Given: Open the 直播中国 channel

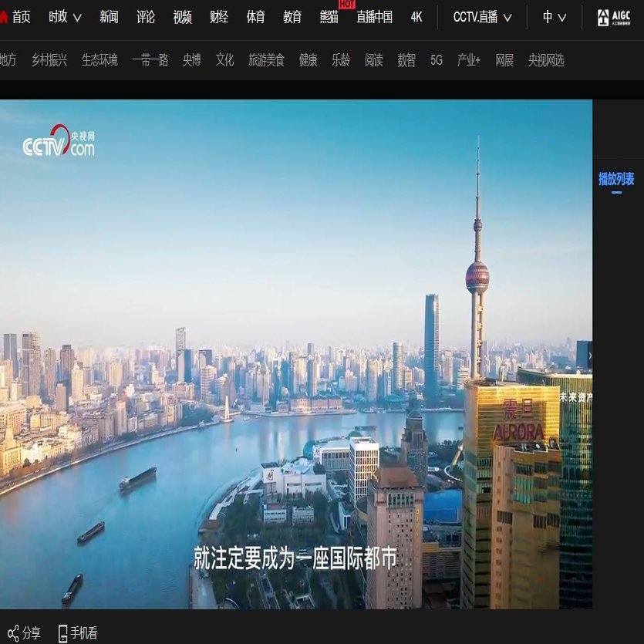Looking at the screenshot, I should tap(374, 17).
